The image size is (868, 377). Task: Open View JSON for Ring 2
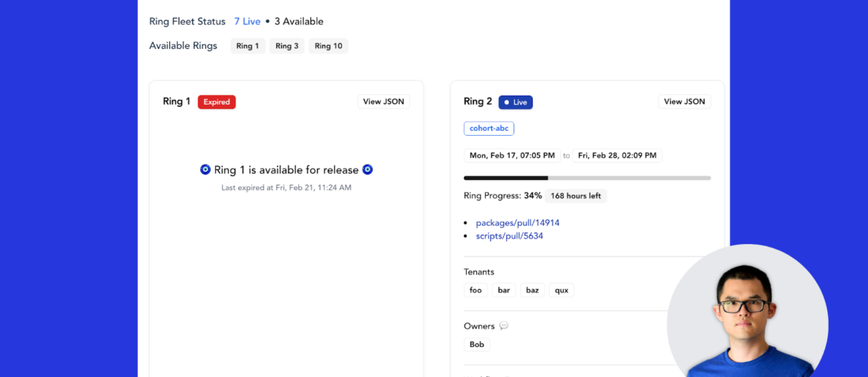[684, 102]
